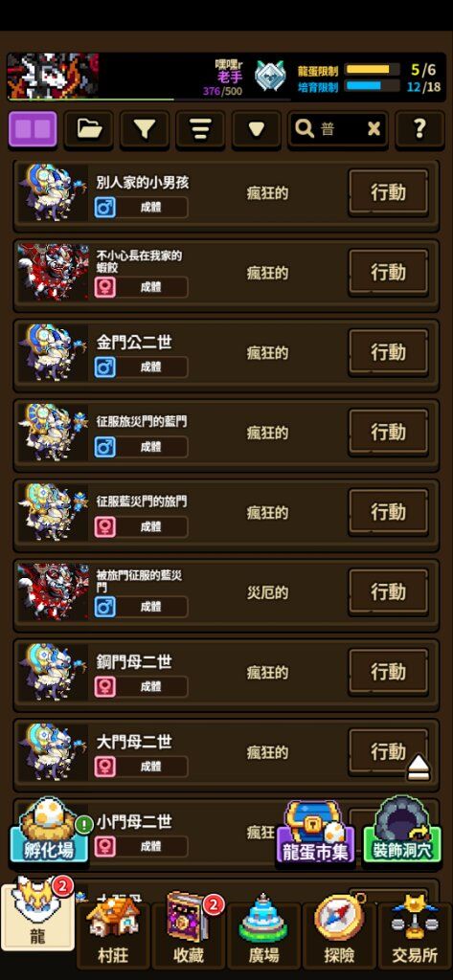The width and height of the screenshot is (453, 980).
Task: Expand the down-arrow dropdown in toolbar
Action: click(x=256, y=129)
